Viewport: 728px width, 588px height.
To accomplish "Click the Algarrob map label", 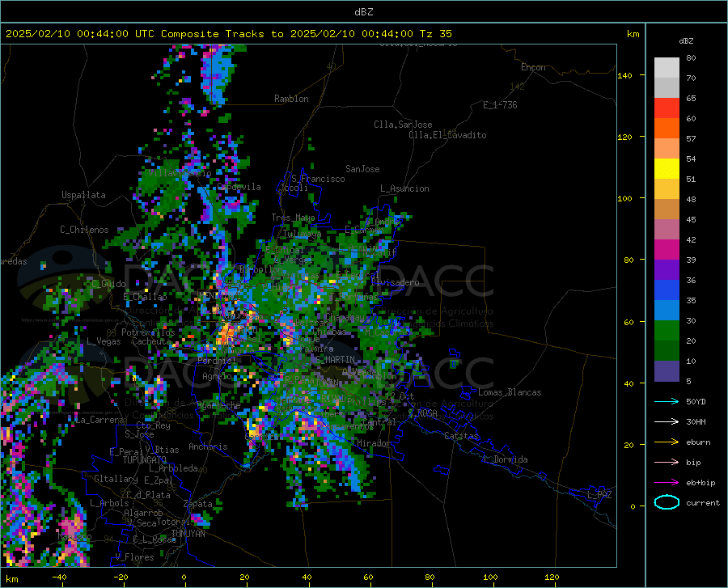I will pos(143,513).
